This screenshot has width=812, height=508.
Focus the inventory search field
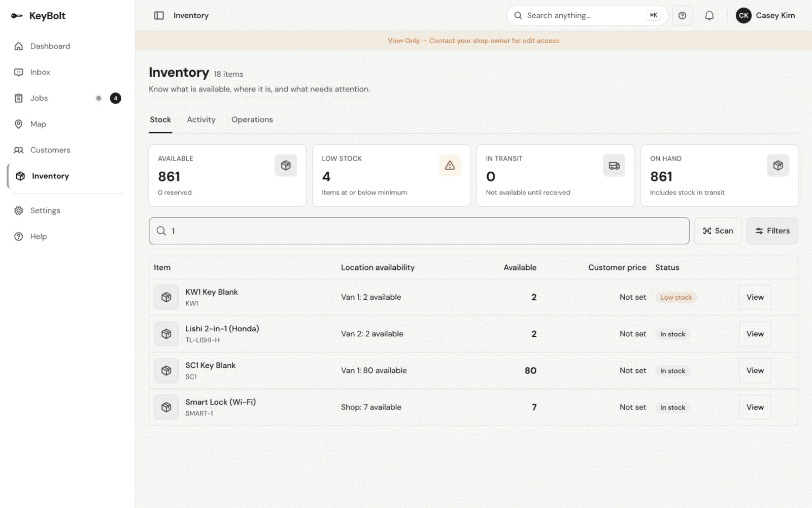point(419,231)
